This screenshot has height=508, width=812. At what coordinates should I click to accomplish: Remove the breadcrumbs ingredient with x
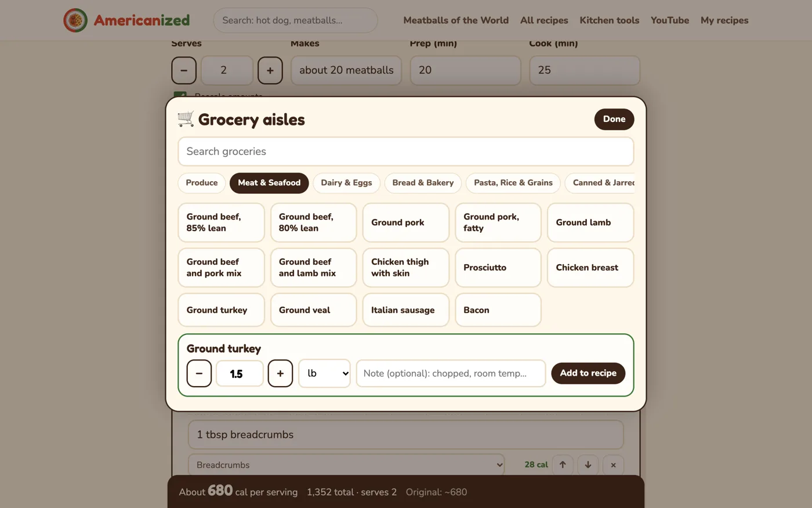click(613, 465)
